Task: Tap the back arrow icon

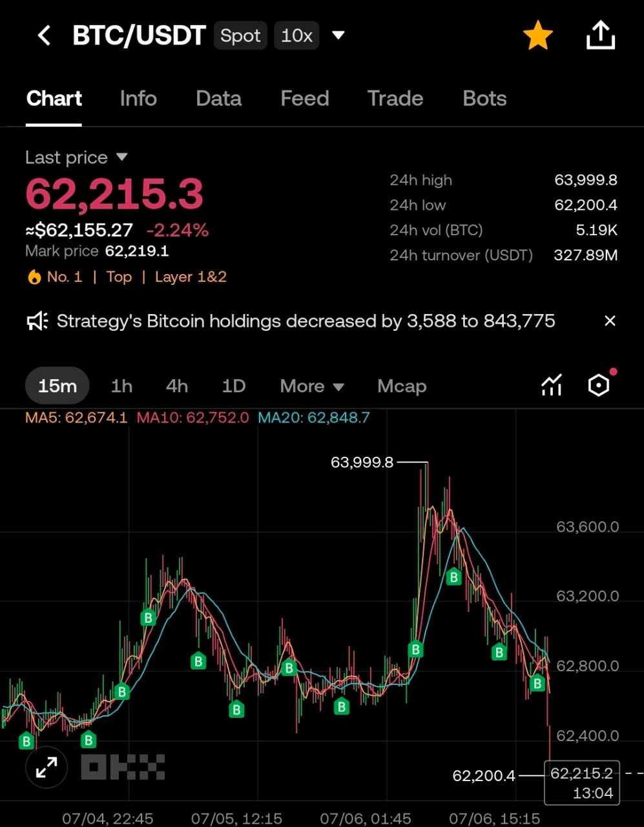Action: (x=44, y=36)
